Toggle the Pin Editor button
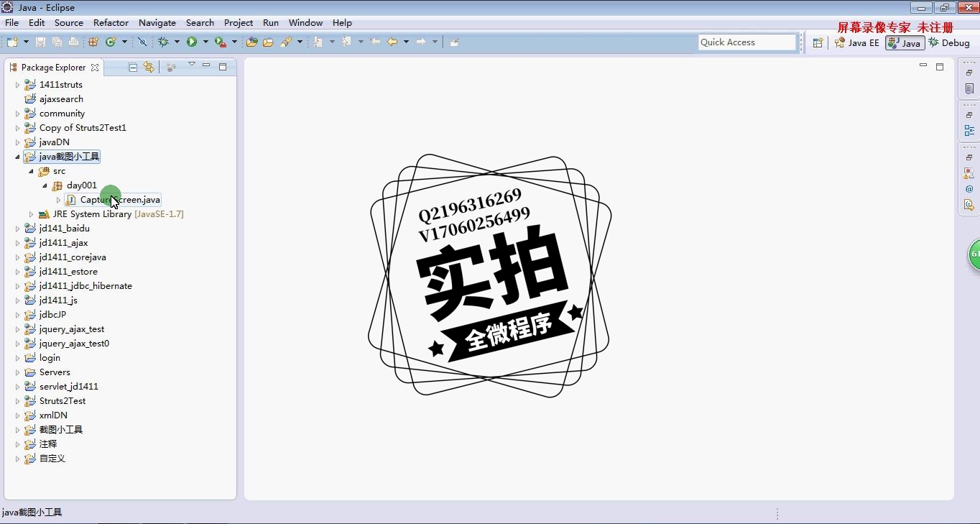Image resolution: width=980 pixels, height=524 pixels. click(454, 42)
